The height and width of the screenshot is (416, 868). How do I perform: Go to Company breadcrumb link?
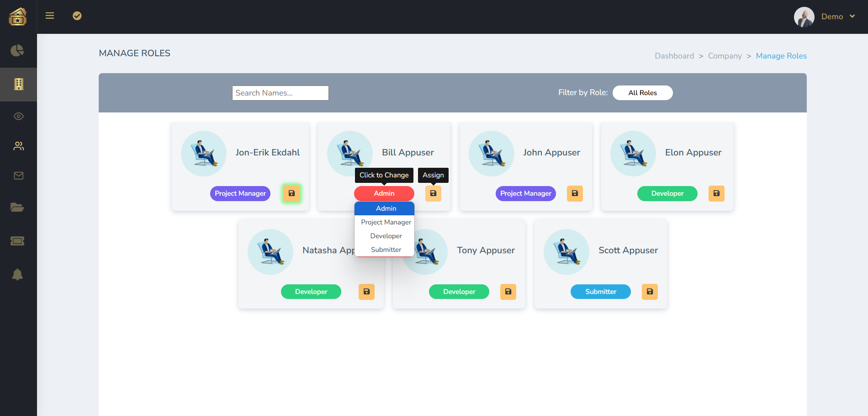click(x=725, y=56)
